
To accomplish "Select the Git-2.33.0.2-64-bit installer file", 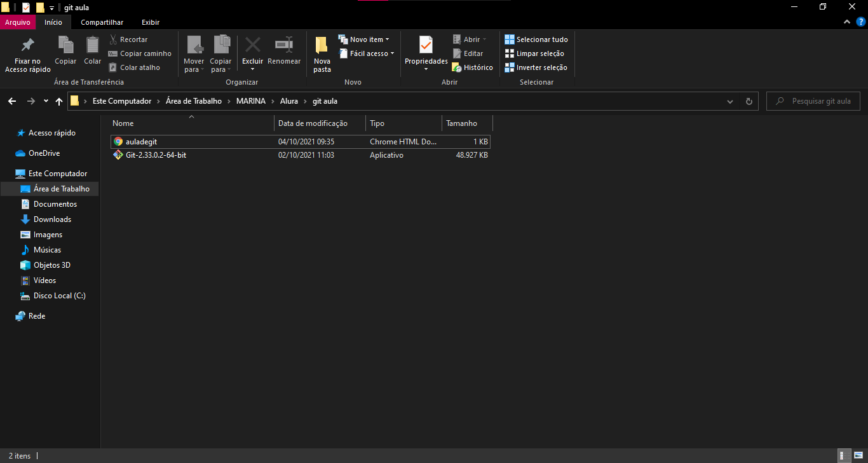I will [300, 155].
